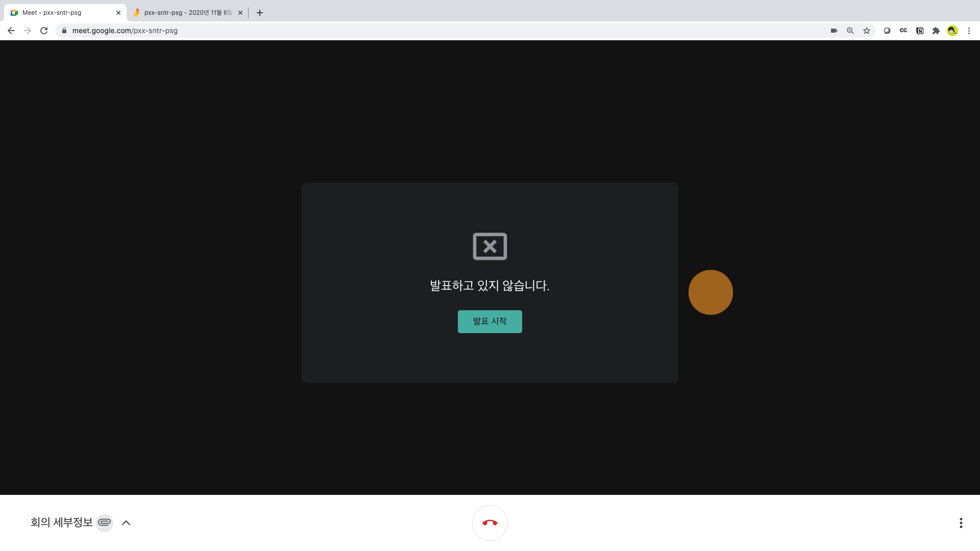Open the Notion extension icon
Screen dimensions: 980x551
click(920, 31)
